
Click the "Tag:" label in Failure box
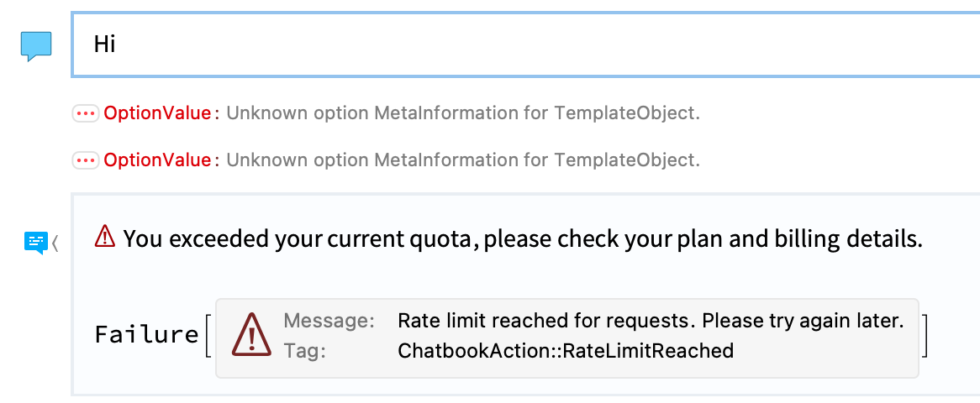click(305, 351)
